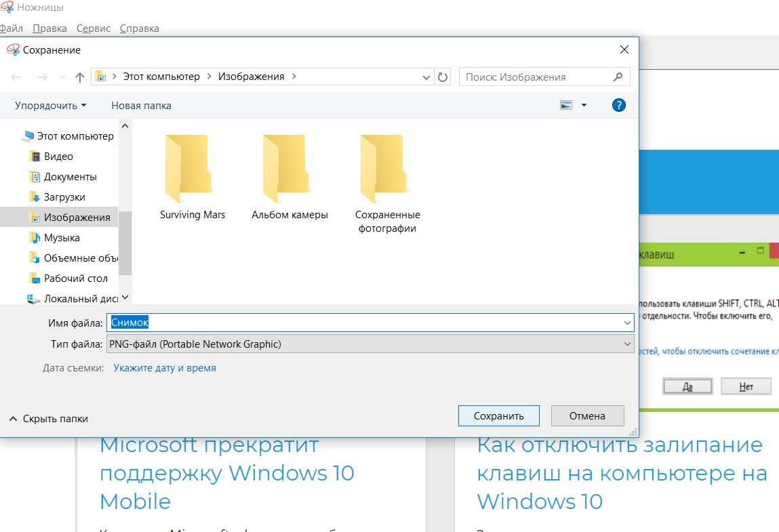This screenshot has width=779, height=532.
Task: Open the Сервис menu
Action: pyautogui.click(x=94, y=28)
